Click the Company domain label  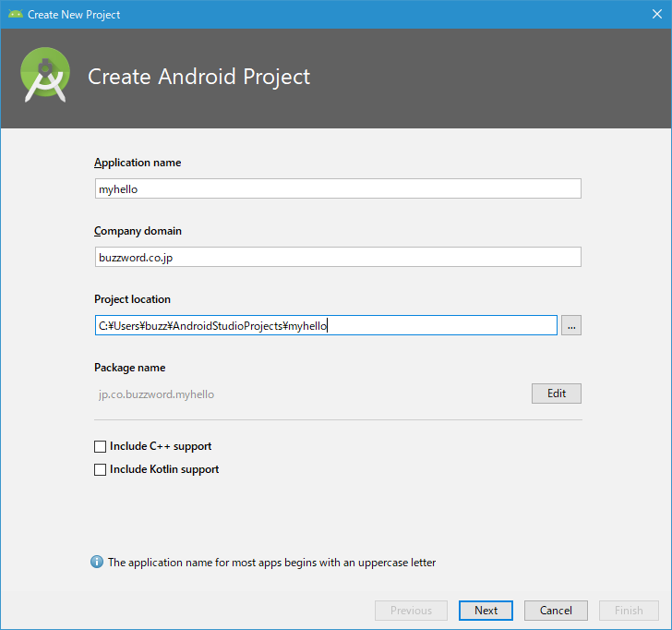[138, 231]
